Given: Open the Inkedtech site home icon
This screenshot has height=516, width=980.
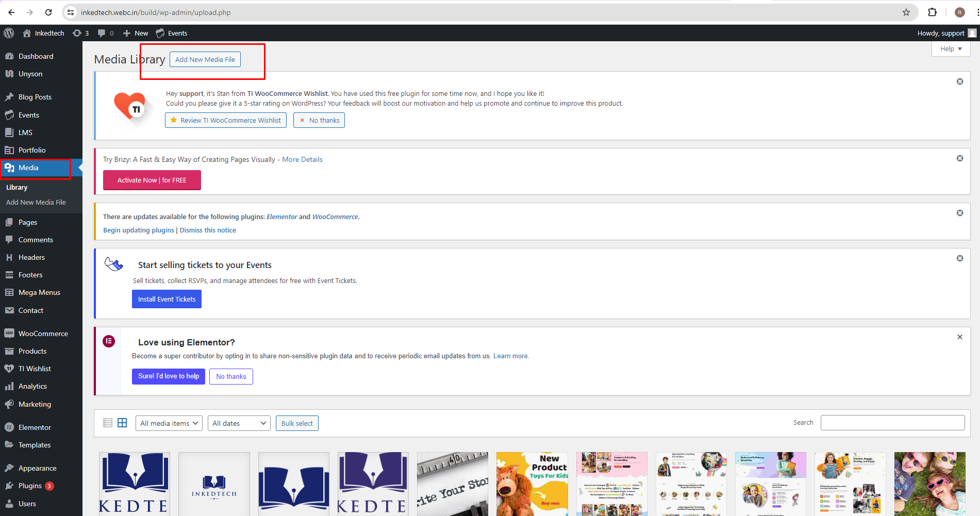Looking at the screenshot, I should click(x=27, y=33).
